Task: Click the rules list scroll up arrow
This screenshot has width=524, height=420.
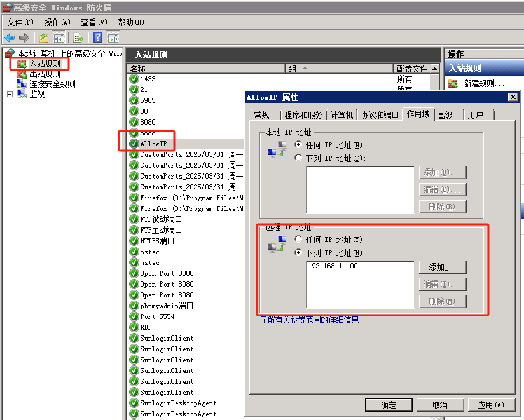Action: (x=435, y=69)
